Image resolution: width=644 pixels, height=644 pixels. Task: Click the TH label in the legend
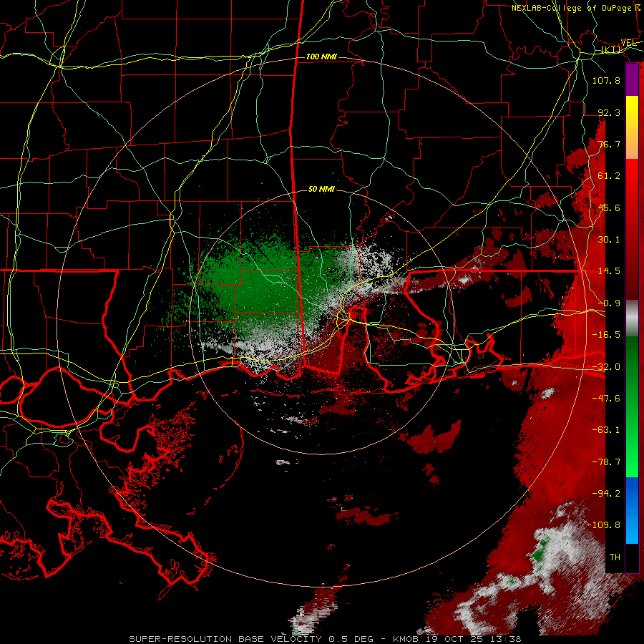pos(615,557)
